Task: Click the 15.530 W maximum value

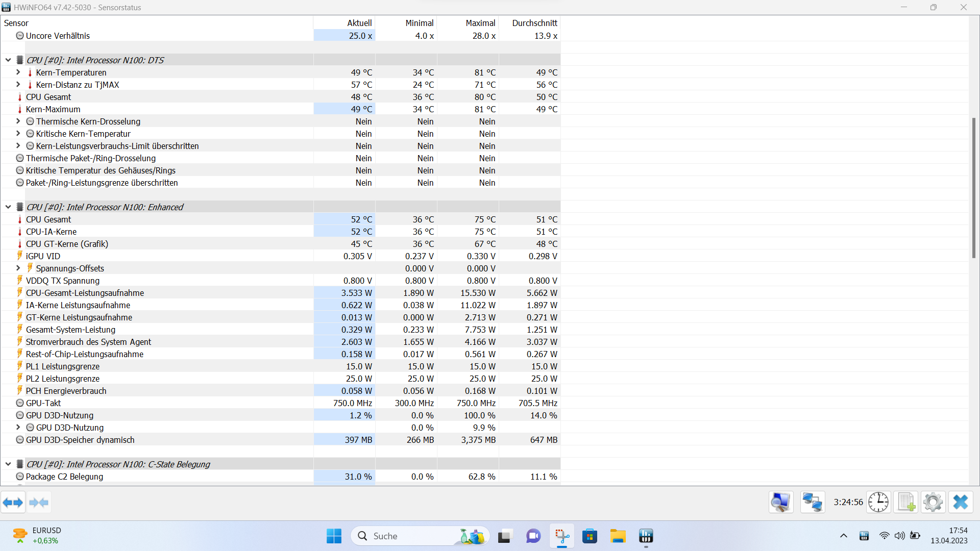Action: tap(478, 293)
